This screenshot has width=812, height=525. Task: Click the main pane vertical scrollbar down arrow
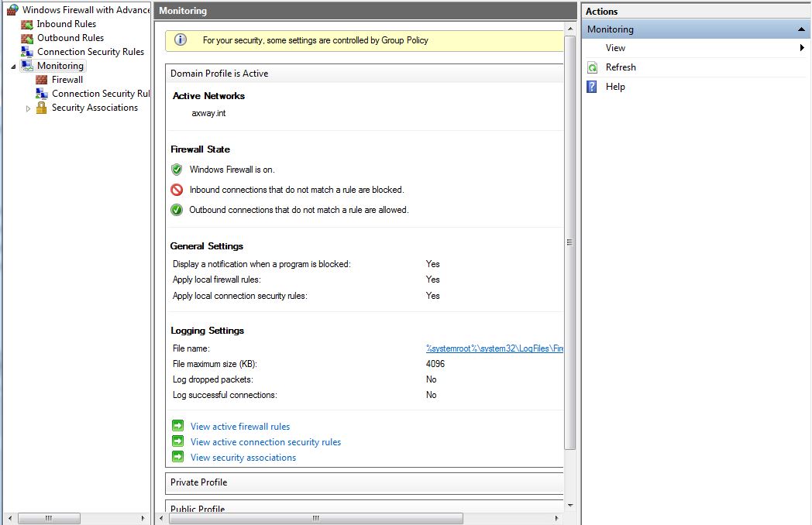coord(570,505)
